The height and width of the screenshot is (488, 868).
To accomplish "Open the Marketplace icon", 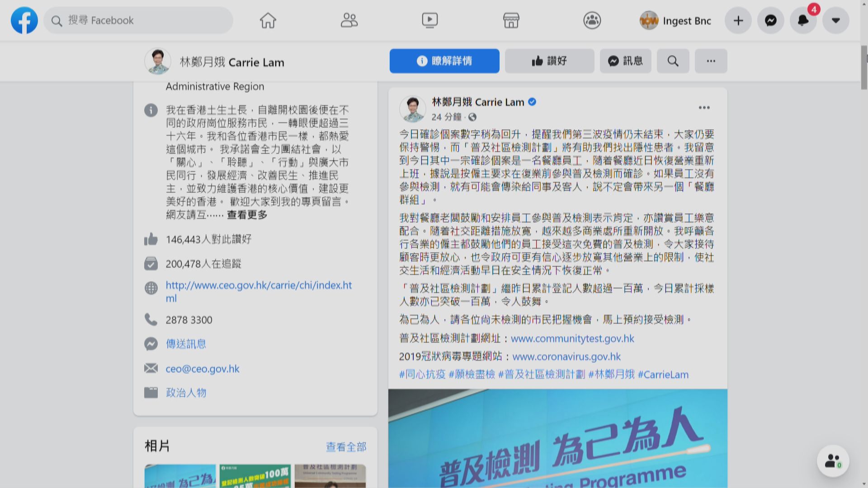I will [511, 20].
